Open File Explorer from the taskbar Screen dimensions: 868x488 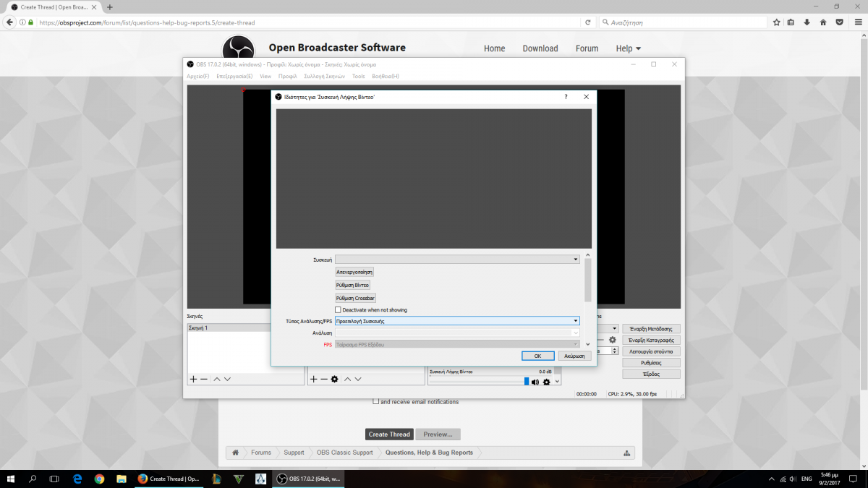tap(122, 479)
